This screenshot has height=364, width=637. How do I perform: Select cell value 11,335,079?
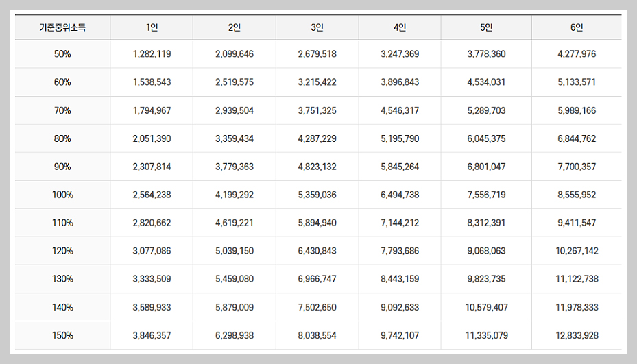tap(486, 335)
